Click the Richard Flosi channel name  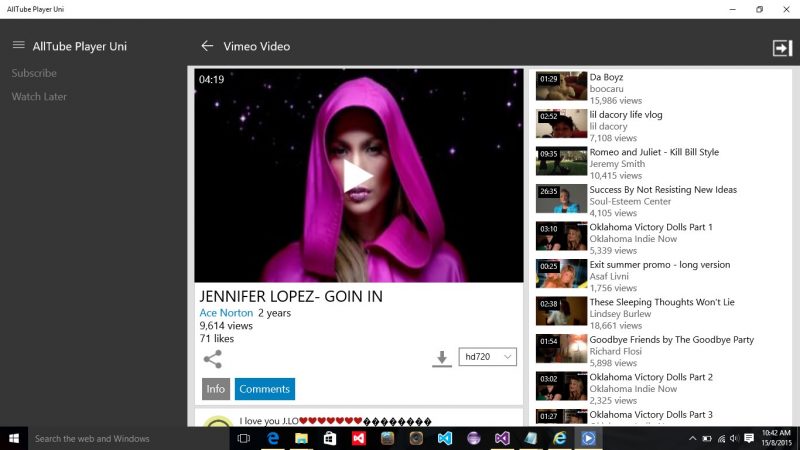[616, 352]
